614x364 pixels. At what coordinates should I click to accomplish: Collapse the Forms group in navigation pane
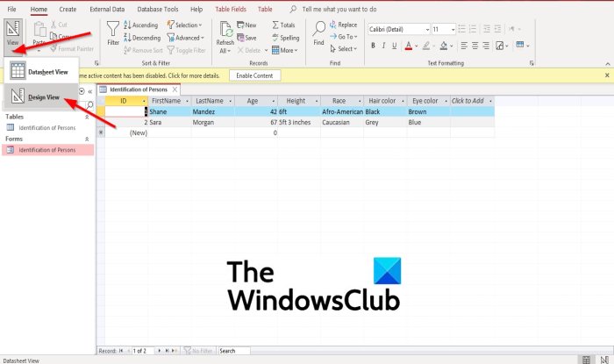point(87,139)
